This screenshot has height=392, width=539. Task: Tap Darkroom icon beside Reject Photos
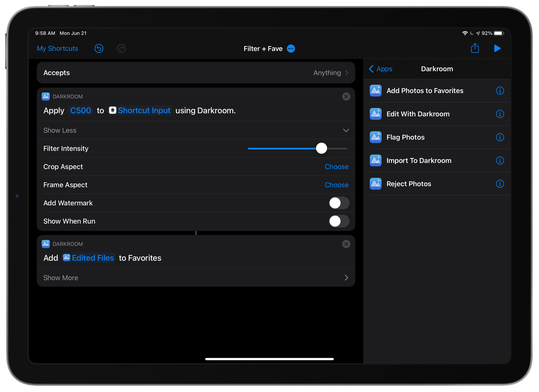click(376, 184)
